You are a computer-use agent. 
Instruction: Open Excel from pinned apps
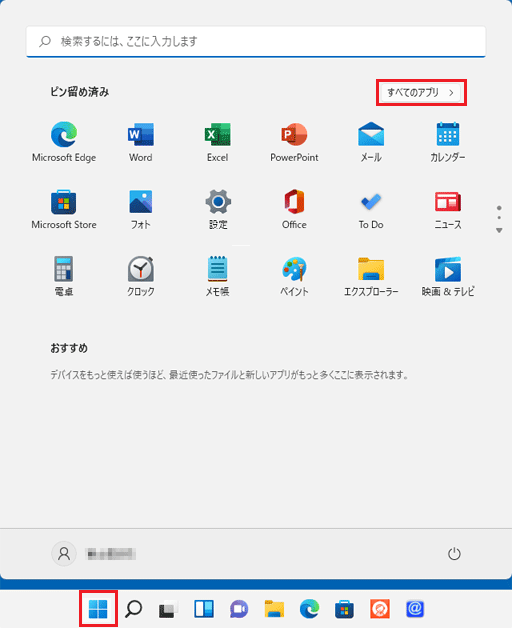pyautogui.click(x=218, y=142)
